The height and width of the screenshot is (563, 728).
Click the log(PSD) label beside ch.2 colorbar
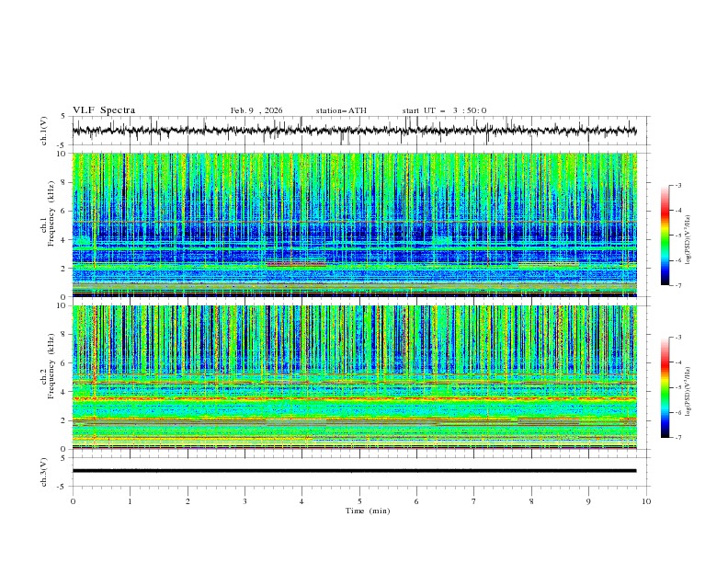coord(688,392)
